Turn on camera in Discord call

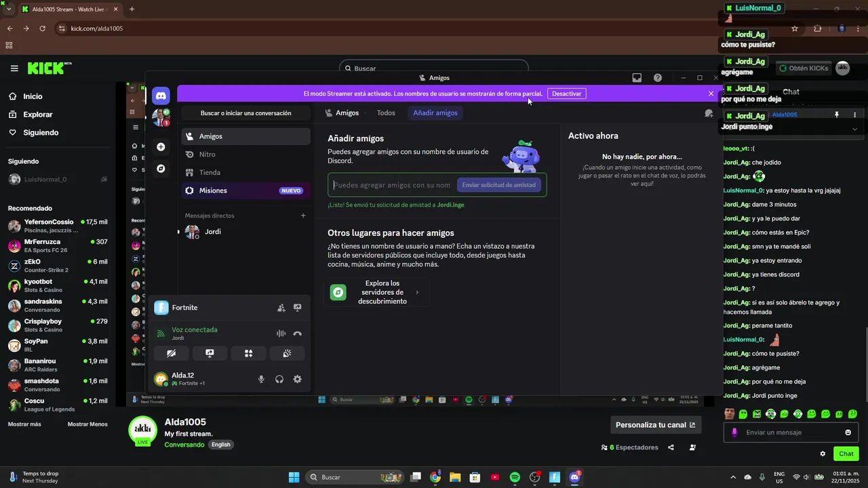point(171,353)
